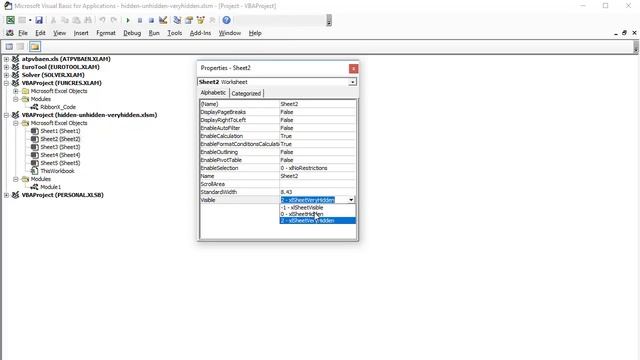This screenshot has height=360, width=640.
Task: Open the Window menu
Action: point(230,33)
